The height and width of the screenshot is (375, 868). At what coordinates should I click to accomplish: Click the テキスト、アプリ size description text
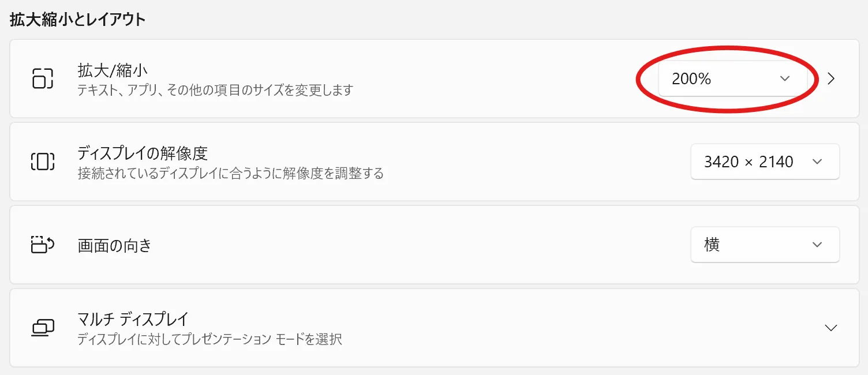(x=215, y=91)
